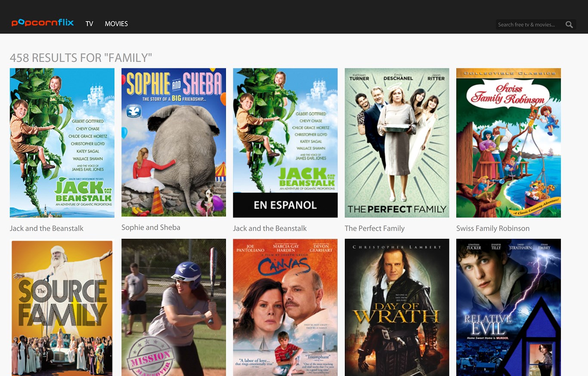Open the Spanish 'Jack and the Beanstalk' title link
The height and width of the screenshot is (376, 588).
[269, 228]
